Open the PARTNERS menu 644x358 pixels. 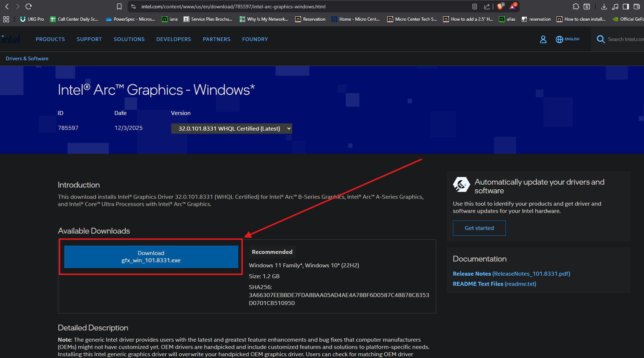point(216,39)
